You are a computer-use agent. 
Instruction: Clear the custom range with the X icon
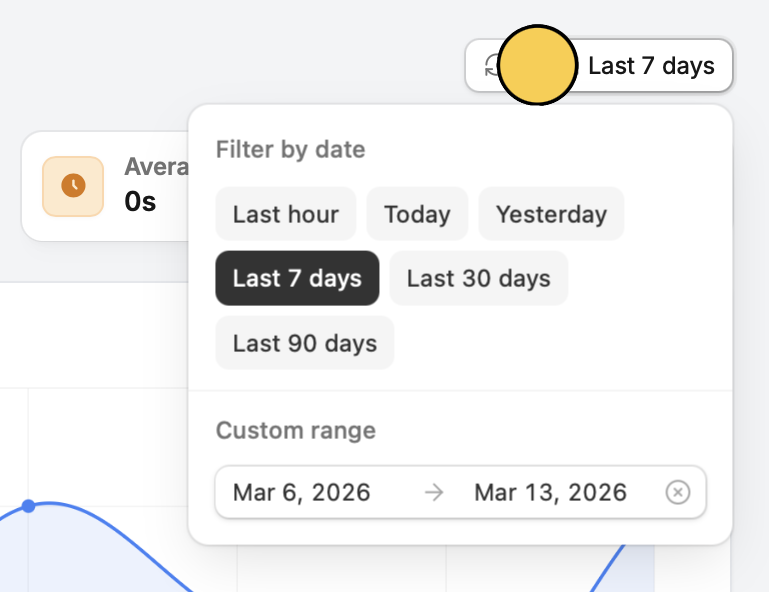[678, 492]
